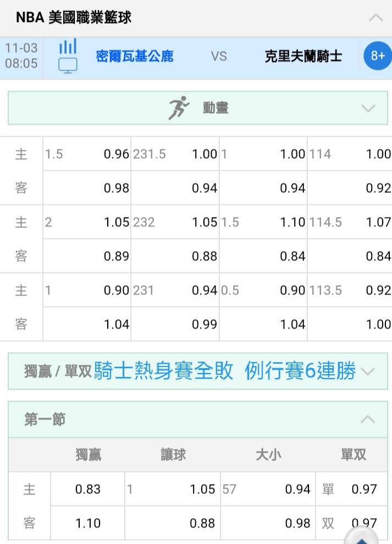Collapse the NBA 美國職業籃球 league section chevron
Image resolution: width=392 pixels, height=544 pixels.
[x=376, y=18]
